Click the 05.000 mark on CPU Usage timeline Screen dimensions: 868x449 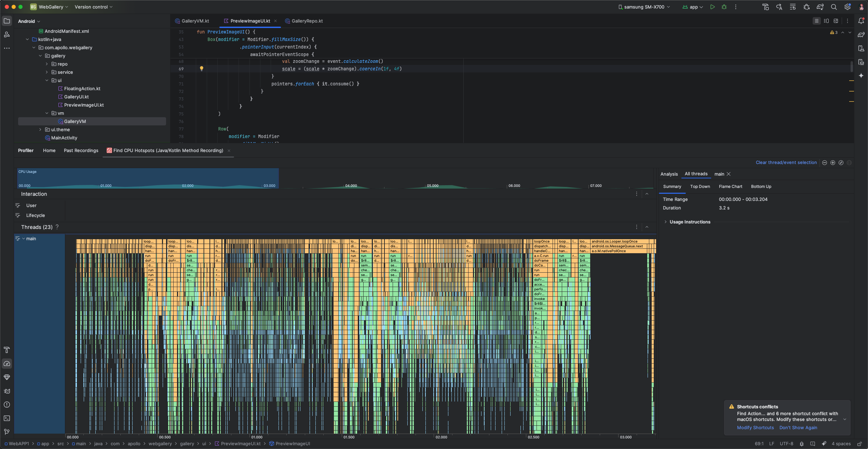pyautogui.click(x=432, y=186)
